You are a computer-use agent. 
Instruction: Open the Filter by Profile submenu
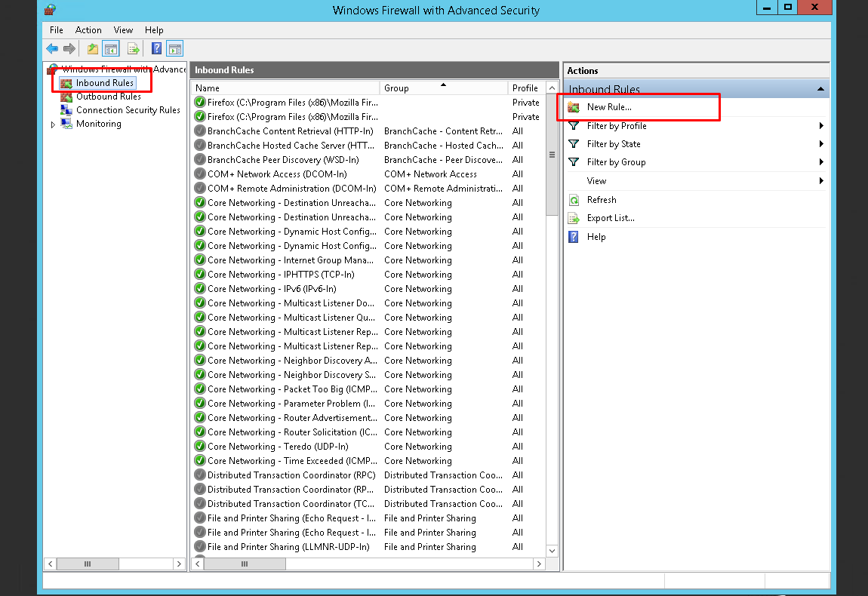(x=617, y=126)
